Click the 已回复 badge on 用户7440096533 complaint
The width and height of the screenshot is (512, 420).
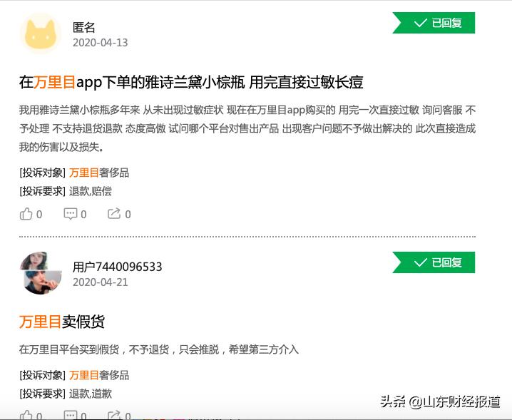point(434,262)
